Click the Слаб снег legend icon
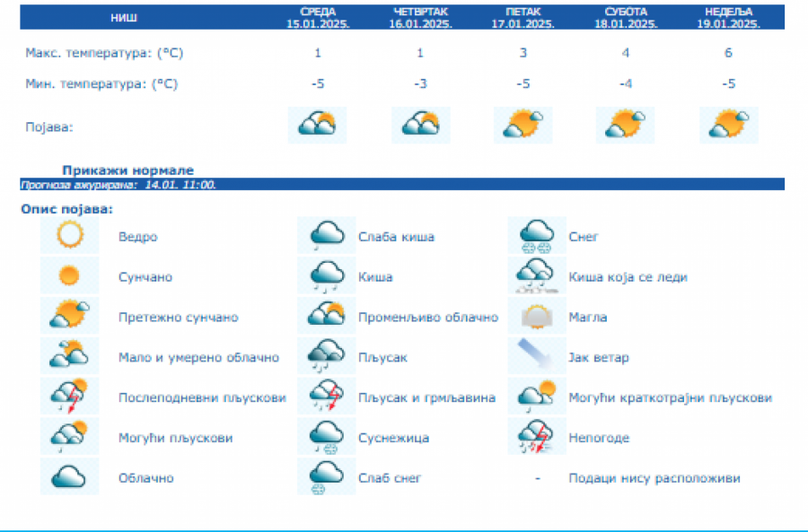This screenshot has width=808, height=532. click(327, 477)
